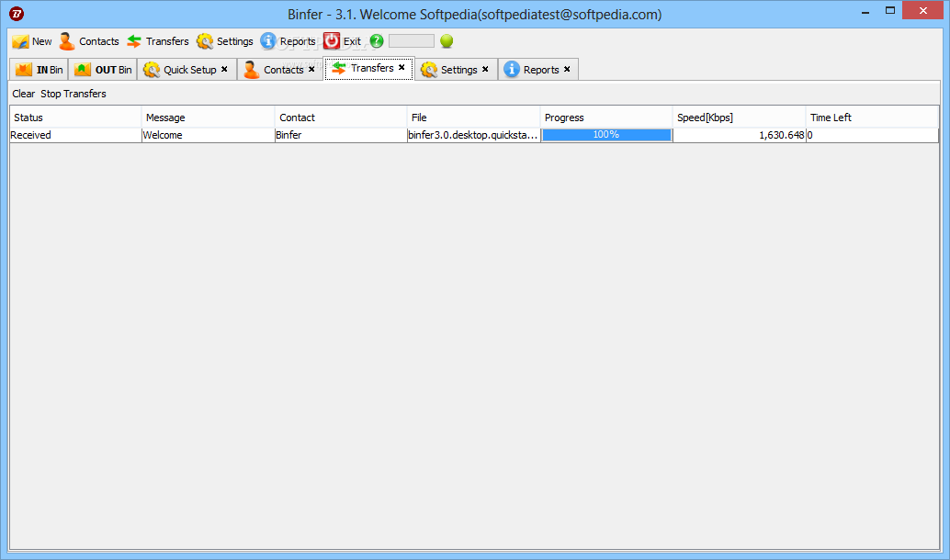Select the Welcome message cell

209,135
